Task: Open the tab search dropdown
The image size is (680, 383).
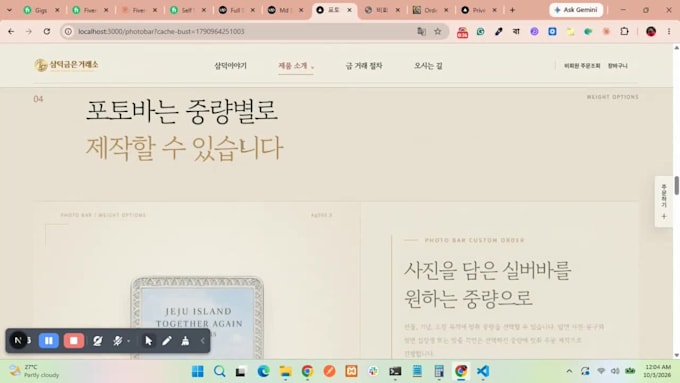Action: click(9, 10)
